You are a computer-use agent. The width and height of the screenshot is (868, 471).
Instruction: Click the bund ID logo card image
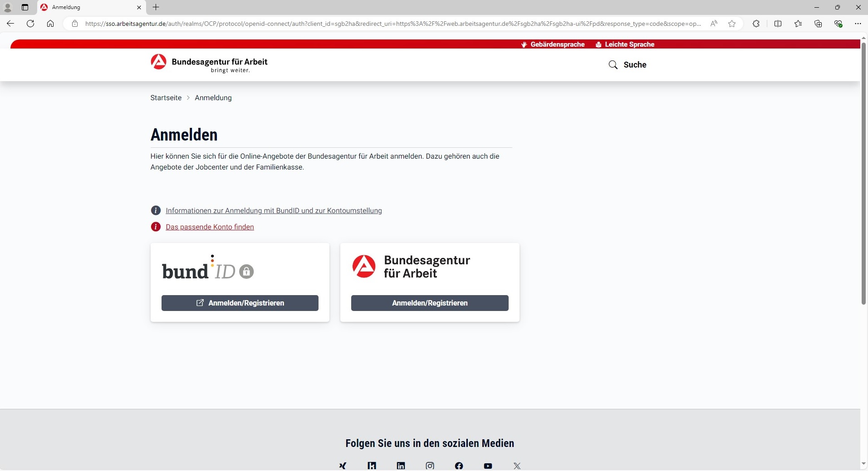pyautogui.click(x=208, y=267)
